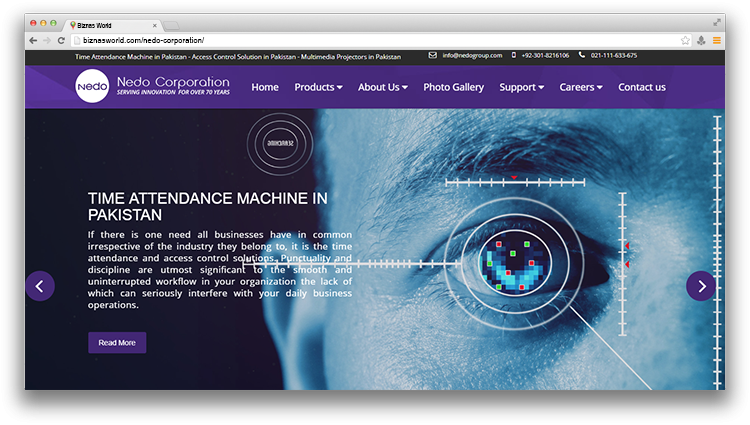Go to the previous slide

pos(40,286)
